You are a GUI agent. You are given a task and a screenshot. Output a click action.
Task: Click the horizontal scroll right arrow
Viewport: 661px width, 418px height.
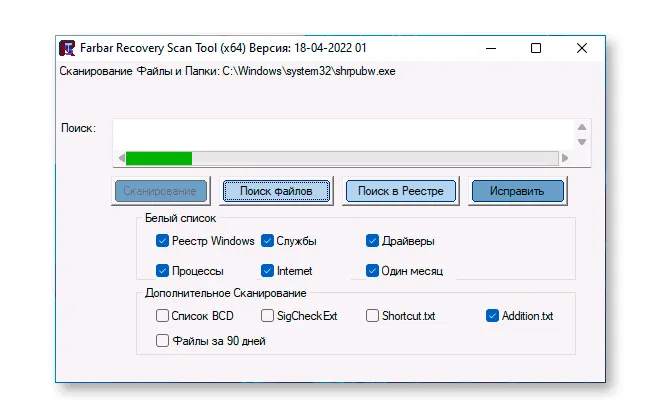(x=565, y=158)
